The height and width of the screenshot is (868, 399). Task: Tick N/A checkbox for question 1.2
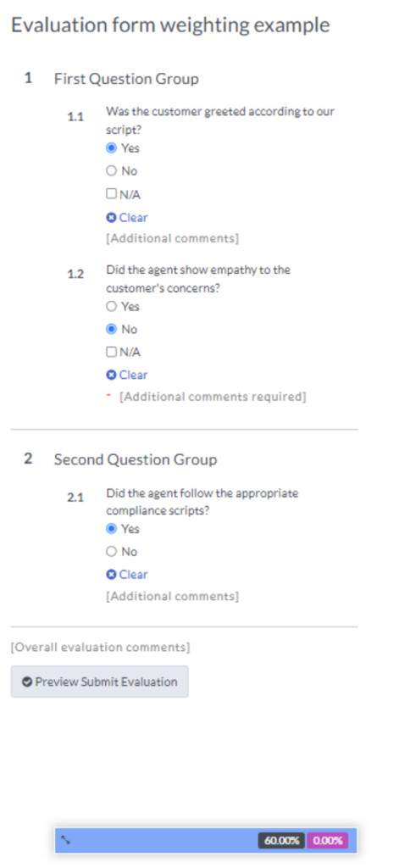111,352
